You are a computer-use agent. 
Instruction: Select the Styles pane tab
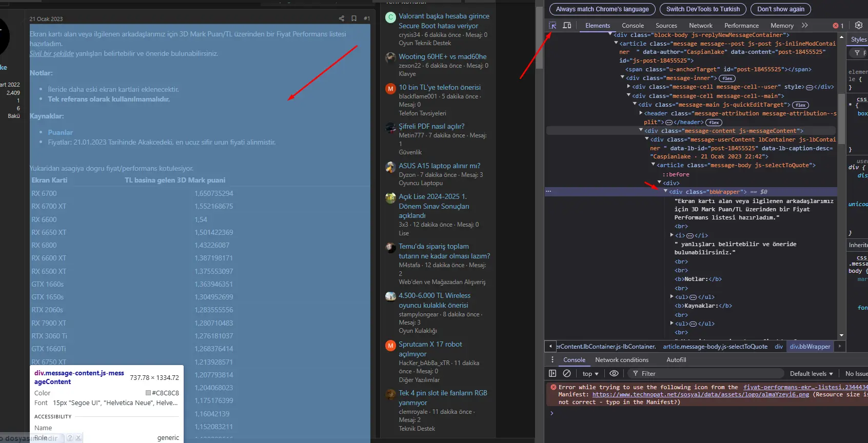point(858,39)
